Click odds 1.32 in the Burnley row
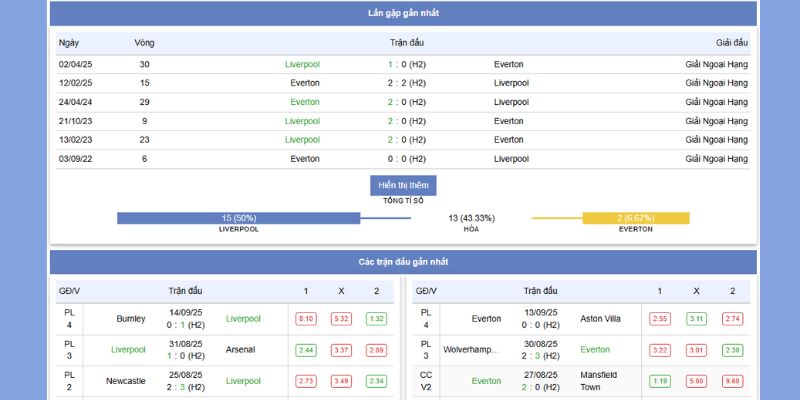This screenshot has width=800, height=400. click(377, 319)
